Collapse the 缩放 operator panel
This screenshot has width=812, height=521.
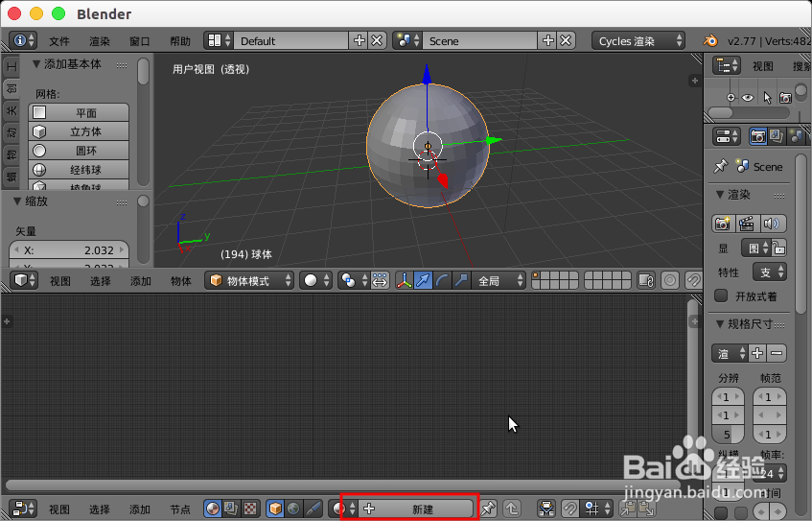[17, 201]
